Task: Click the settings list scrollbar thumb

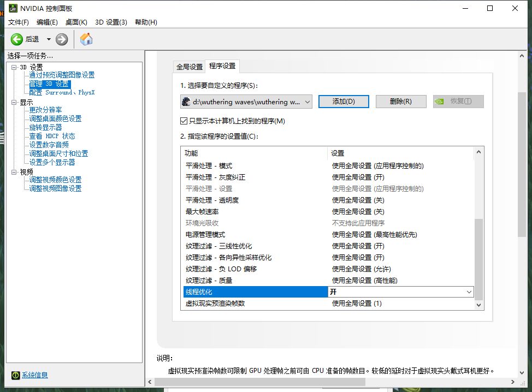Action: point(478,259)
